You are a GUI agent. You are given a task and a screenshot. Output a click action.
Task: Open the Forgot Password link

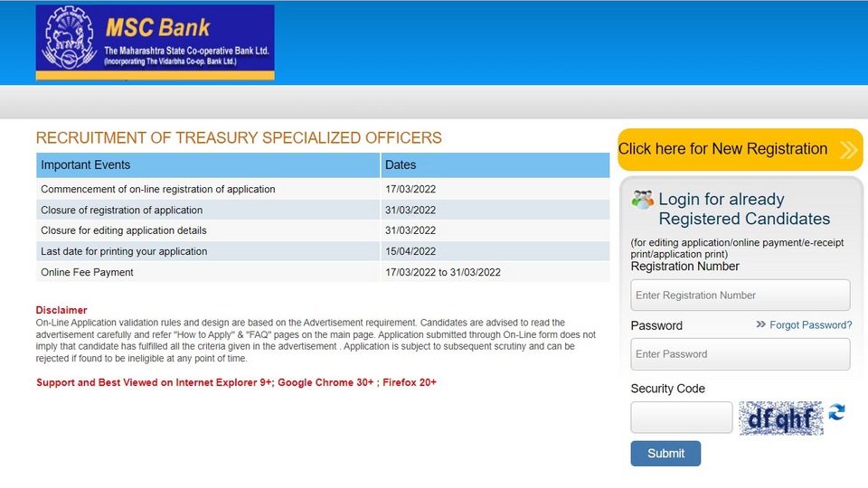(x=810, y=324)
